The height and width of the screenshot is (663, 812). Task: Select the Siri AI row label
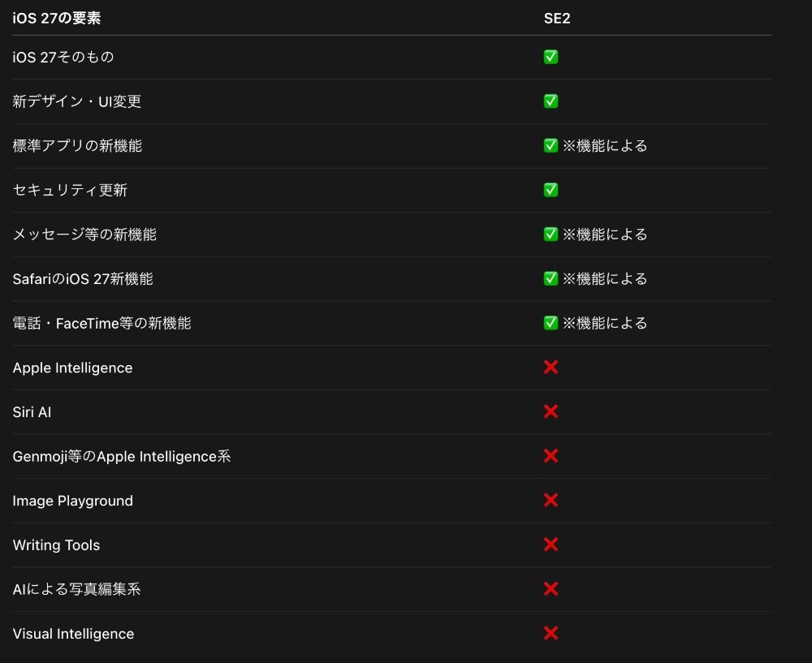(x=32, y=412)
